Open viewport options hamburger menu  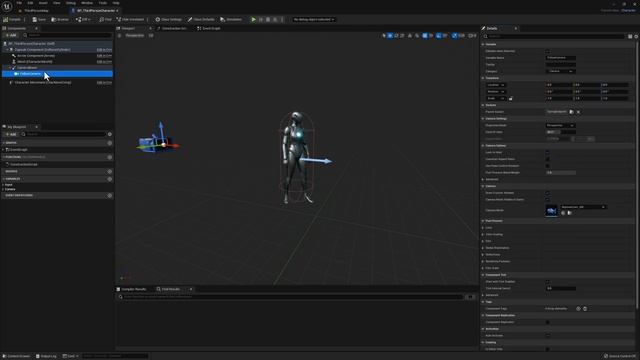pos(119,36)
